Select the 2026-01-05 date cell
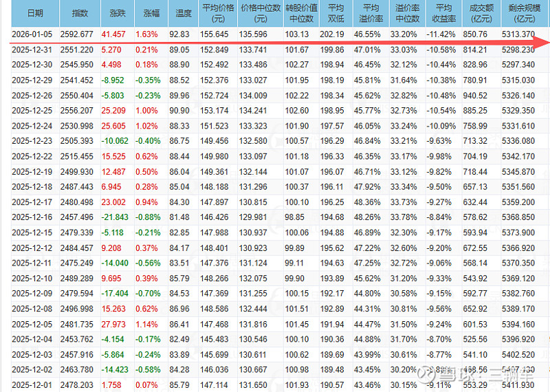Screen dimensions: 550x392 34,34
